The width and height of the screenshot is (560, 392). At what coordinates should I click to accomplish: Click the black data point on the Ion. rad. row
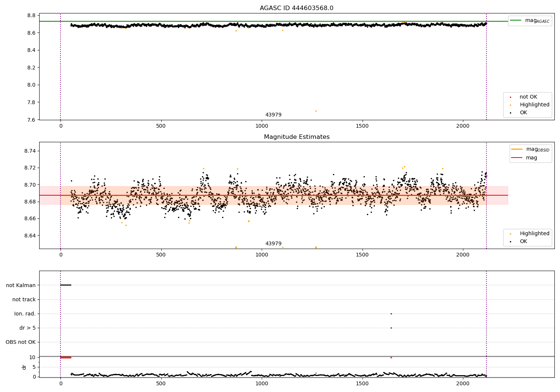click(x=391, y=314)
